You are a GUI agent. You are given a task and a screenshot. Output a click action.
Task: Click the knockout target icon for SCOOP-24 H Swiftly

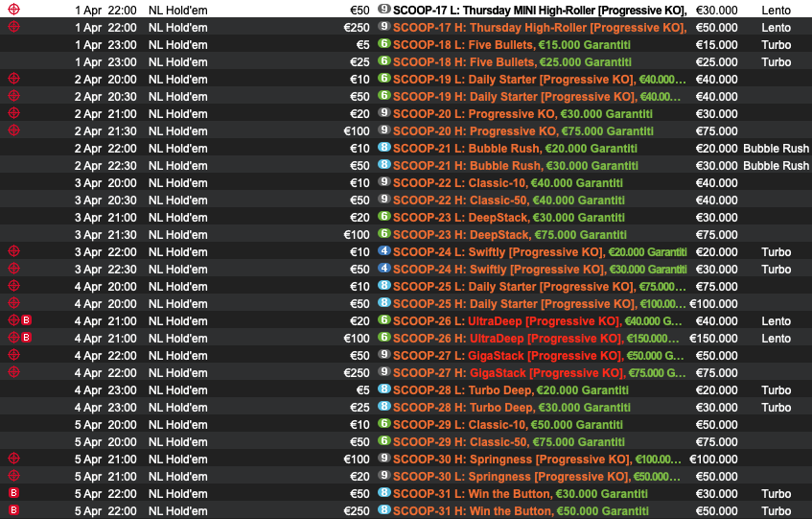[x=14, y=269]
